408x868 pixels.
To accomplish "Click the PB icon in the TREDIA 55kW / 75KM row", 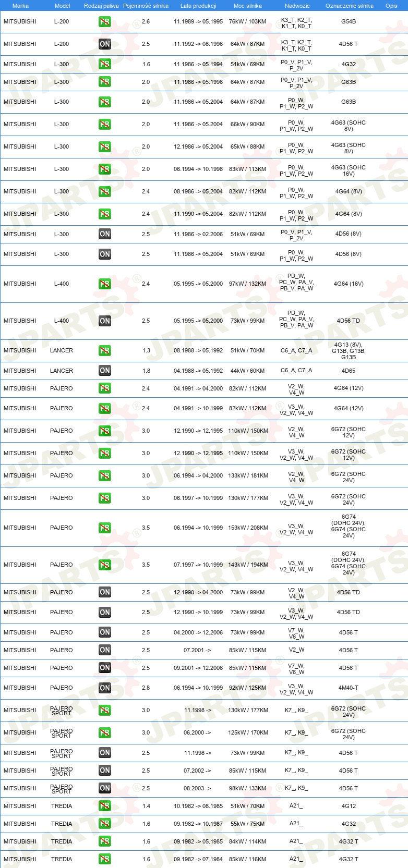I will coord(105,824).
